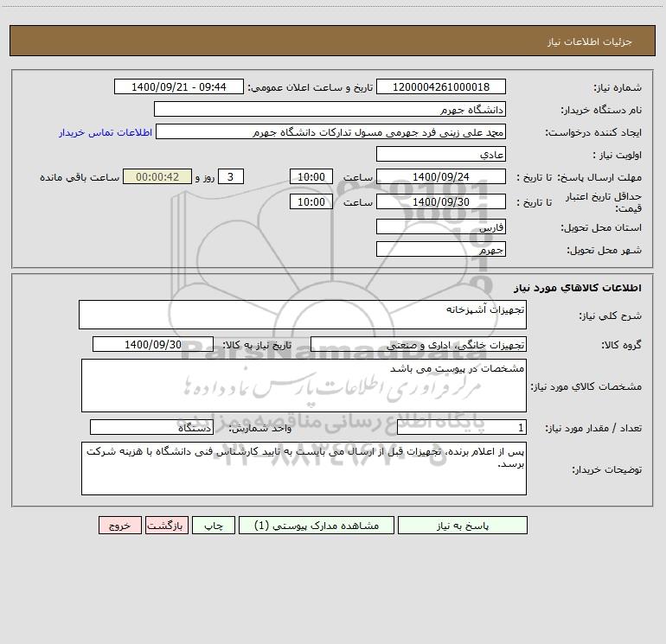Click the 'شماره نیاز:' label
Viewport: 666px width, 644px height.
click(x=618, y=88)
